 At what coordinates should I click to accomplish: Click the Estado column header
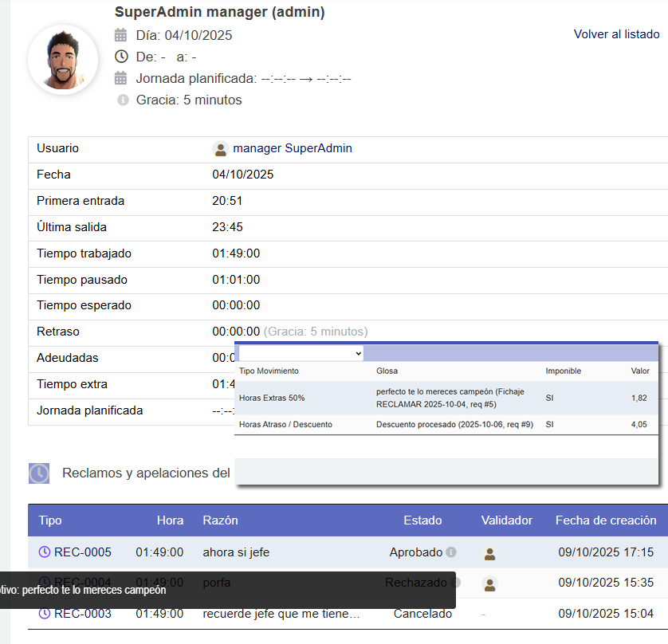pyautogui.click(x=422, y=520)
